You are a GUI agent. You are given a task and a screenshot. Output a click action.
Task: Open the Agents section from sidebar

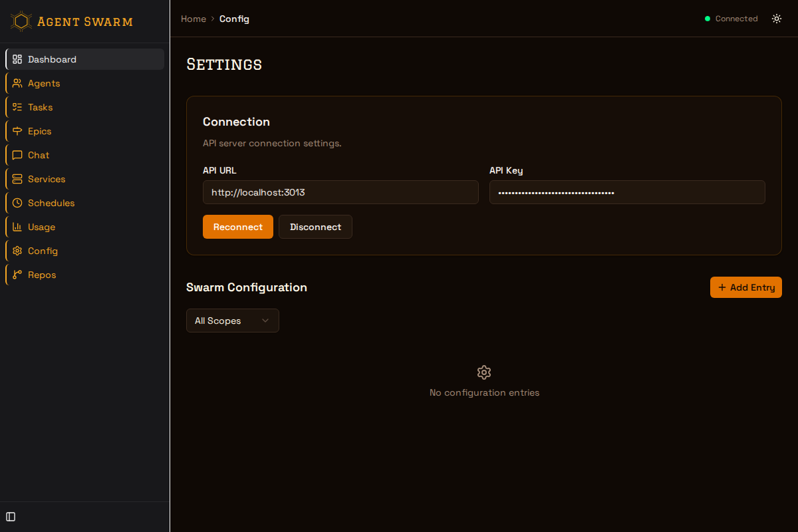[x=17, y=83]
